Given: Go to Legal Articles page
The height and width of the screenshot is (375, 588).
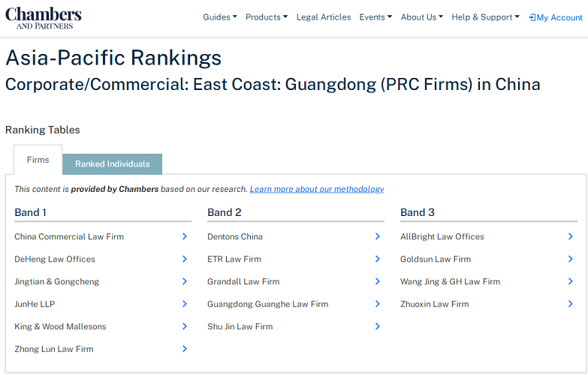Looking at the screenshot, I should 324,17.
